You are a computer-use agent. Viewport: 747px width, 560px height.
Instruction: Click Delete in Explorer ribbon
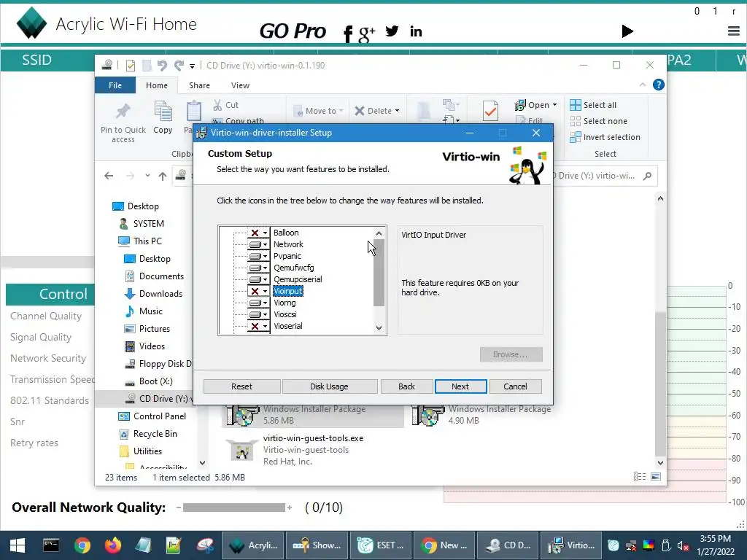point(376,111)
